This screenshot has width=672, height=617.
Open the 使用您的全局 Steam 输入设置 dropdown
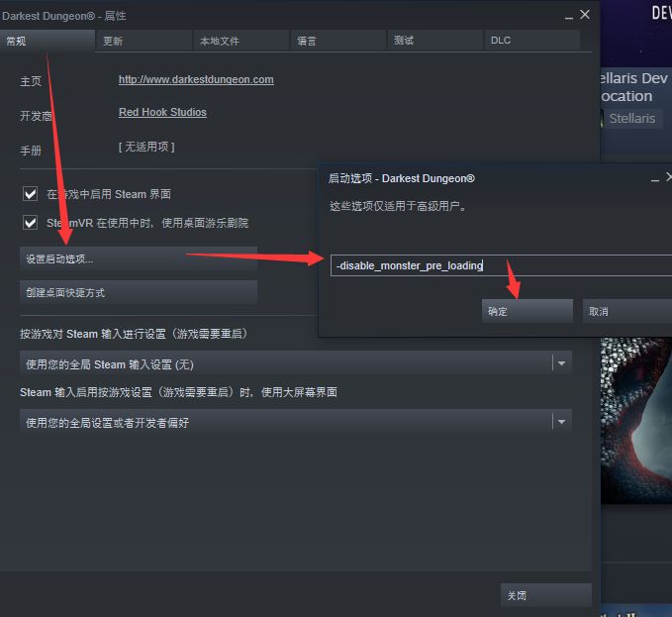click(x=296, y=364)
